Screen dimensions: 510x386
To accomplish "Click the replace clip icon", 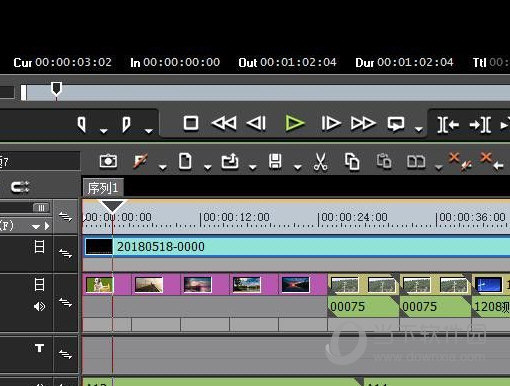I will (416, 162).
